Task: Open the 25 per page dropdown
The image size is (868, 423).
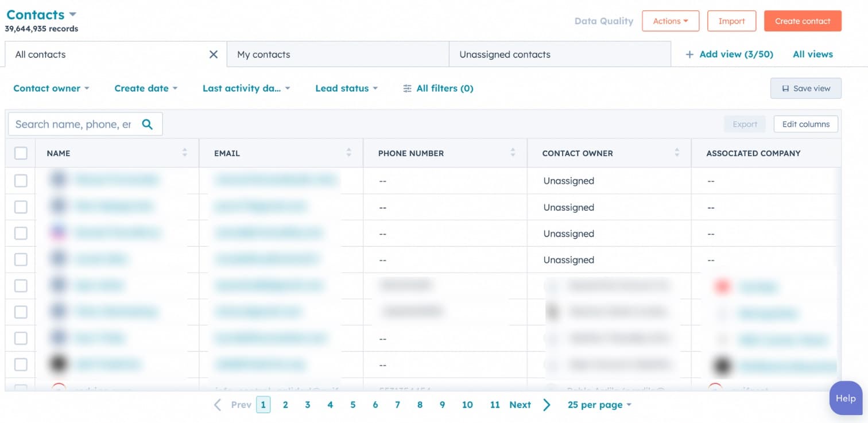Action: click(x=599, y=405)
